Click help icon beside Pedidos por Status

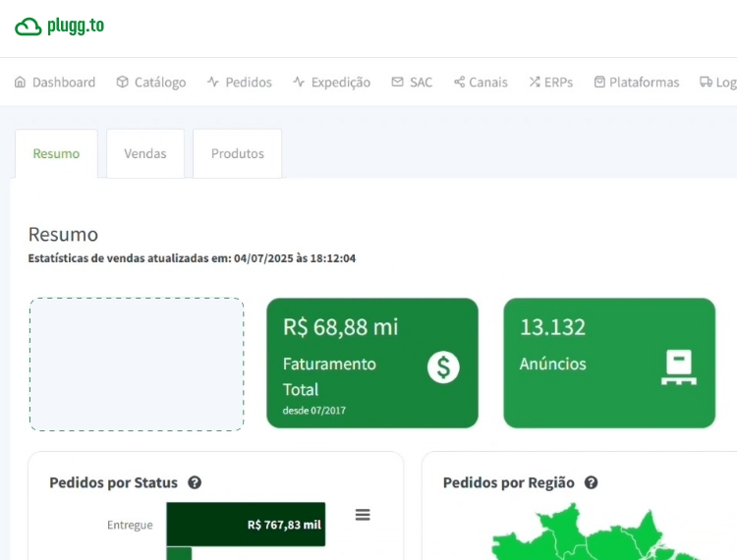tap(195, 482)
